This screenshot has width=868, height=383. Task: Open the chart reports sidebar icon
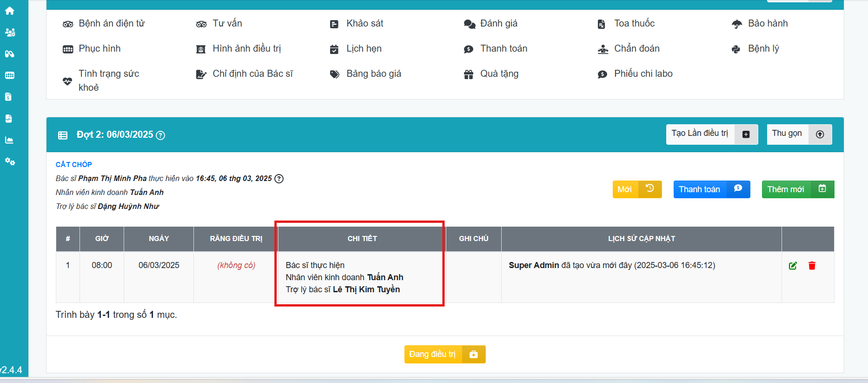point(9,140)
